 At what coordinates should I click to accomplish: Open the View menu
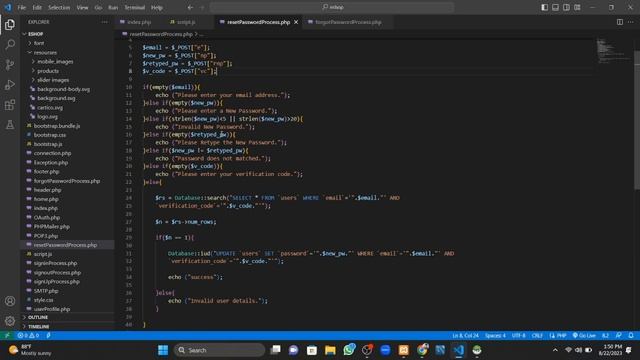point(82,7)
